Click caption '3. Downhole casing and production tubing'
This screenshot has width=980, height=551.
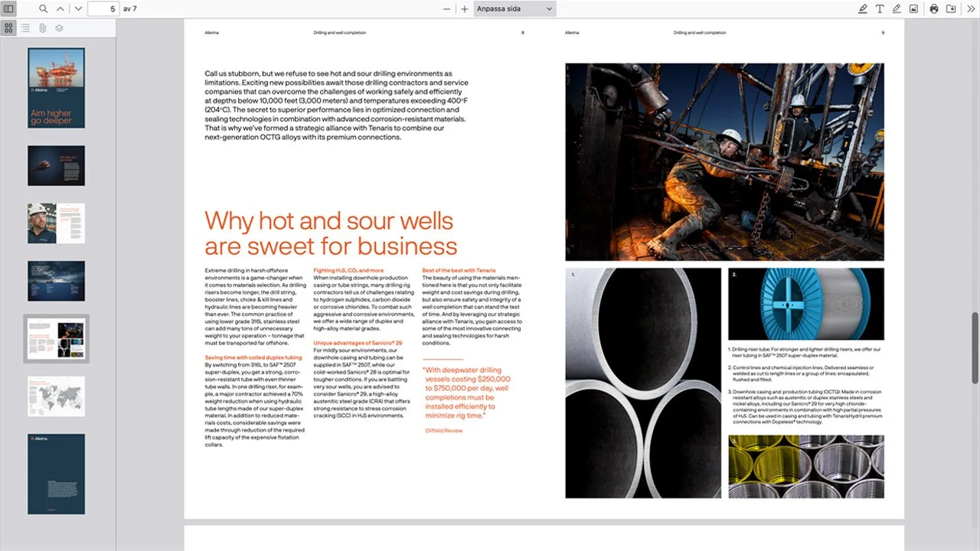(x=805, y=406)
